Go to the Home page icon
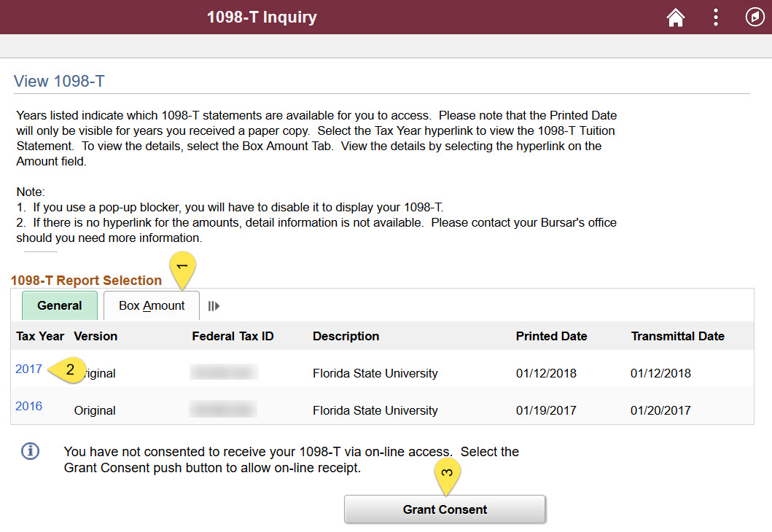Viewport: 772px width, 532px height. [x=676, y=17]
